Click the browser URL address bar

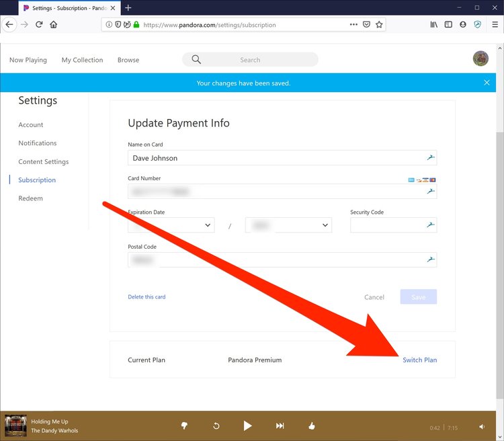click(245, 25)
